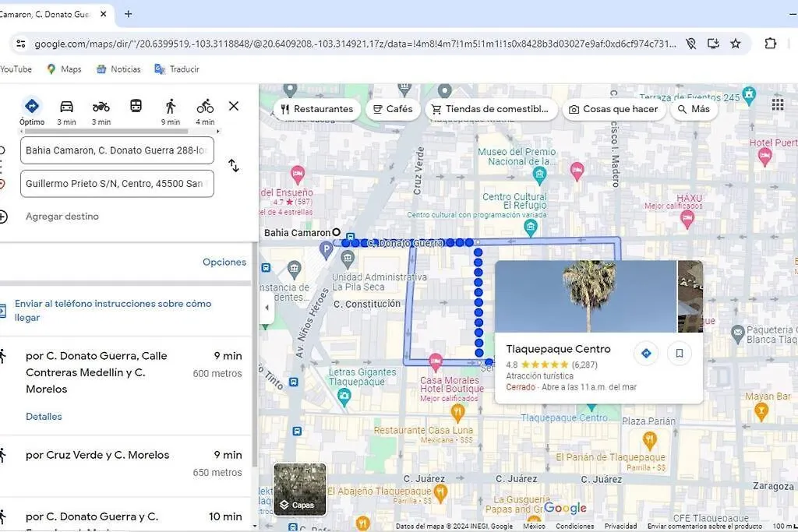This screenshot has height=532, width=798.
Task: Click Agregar destino to add a stop
Action: 62,217
